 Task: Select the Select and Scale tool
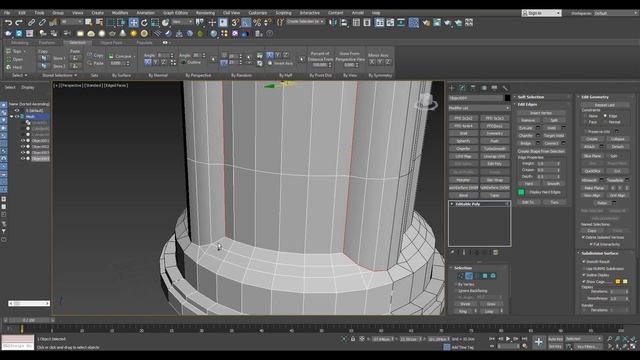[155, 22]
